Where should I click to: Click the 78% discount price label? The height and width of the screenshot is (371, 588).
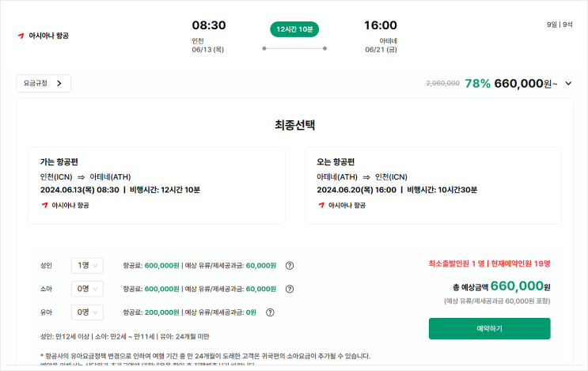(x=478, y=83)
